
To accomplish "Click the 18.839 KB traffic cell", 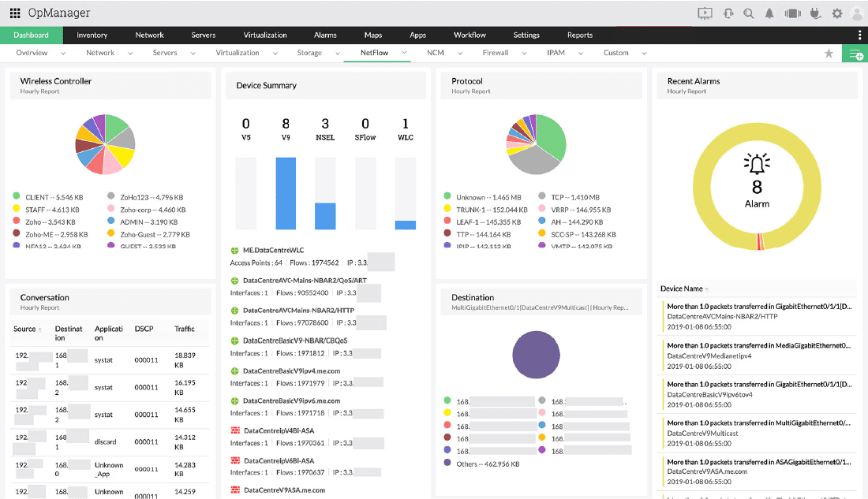I will [x=185, y=360].
